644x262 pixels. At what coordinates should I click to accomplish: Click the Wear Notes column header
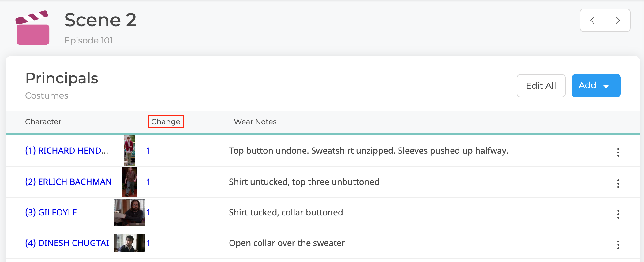255,122
